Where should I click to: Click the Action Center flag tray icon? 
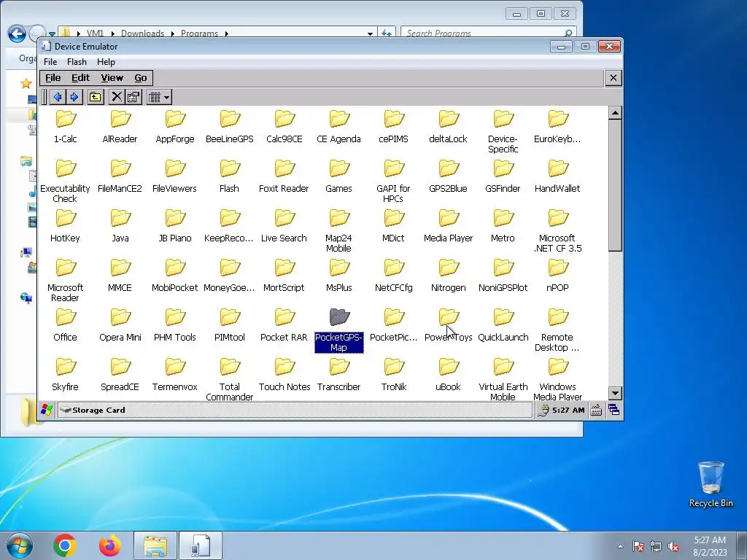point(638,546)
